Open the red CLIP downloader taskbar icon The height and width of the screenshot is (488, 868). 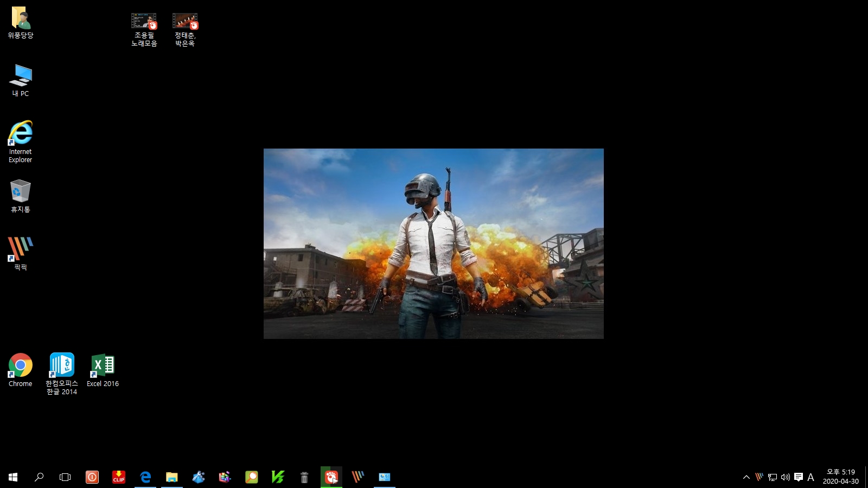click(x=119, y=477)
